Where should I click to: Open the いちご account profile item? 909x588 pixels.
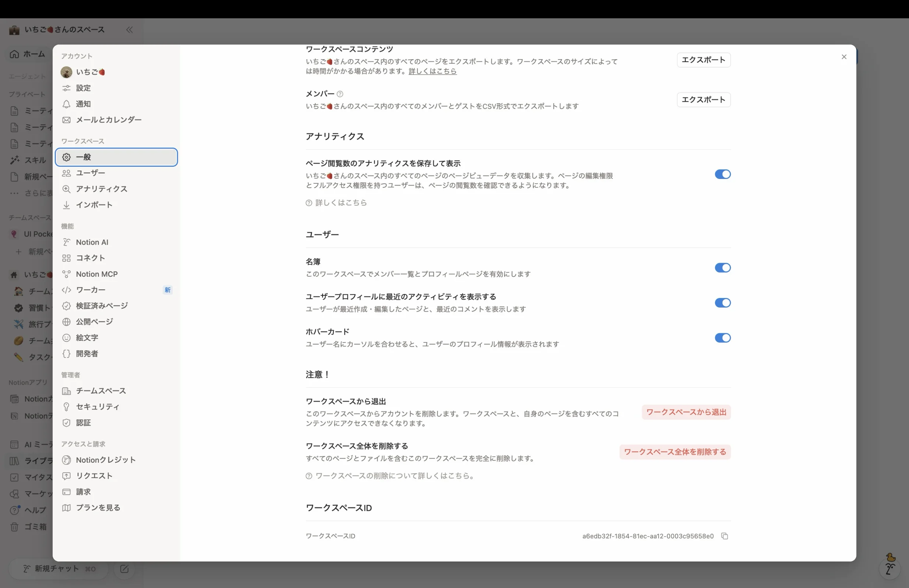click(x=117, y=72)
